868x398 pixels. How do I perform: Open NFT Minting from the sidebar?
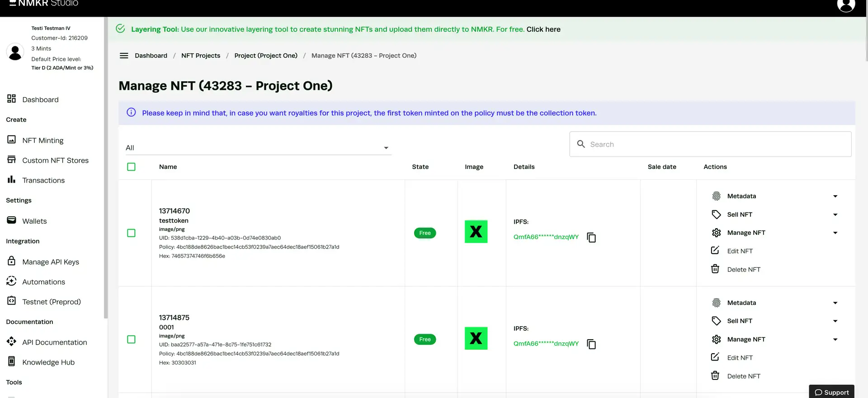pos(43,140)
